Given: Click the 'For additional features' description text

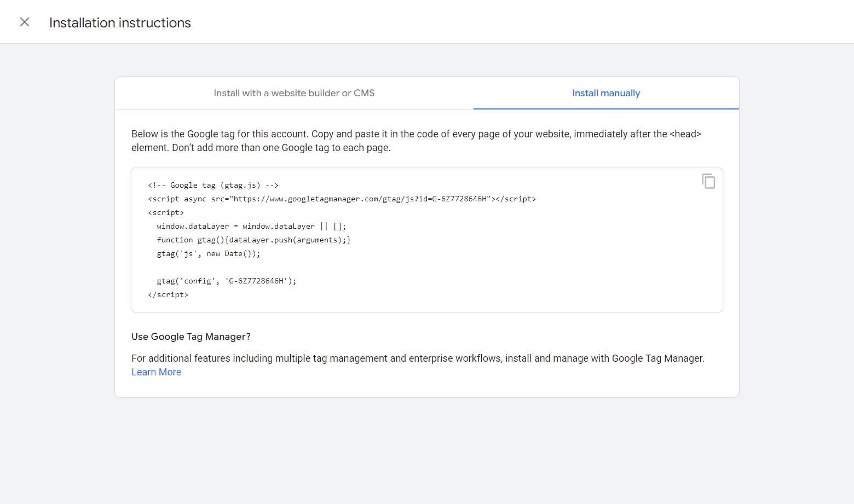Looking at the screenshot, I should click(418, 358).
